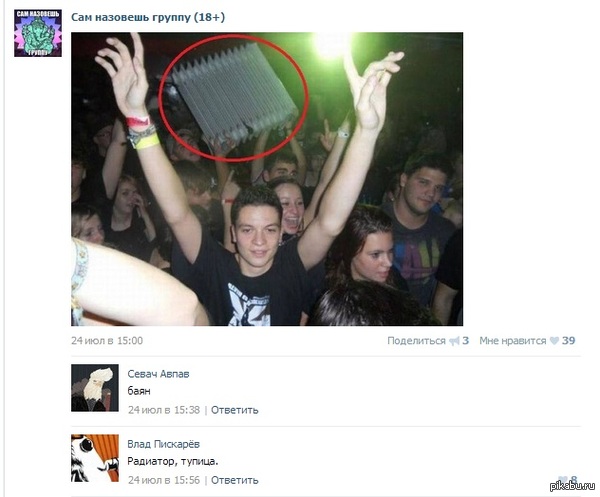
Task: Open comment timestamp "24 июл в 15:38"
Action: 164,410
